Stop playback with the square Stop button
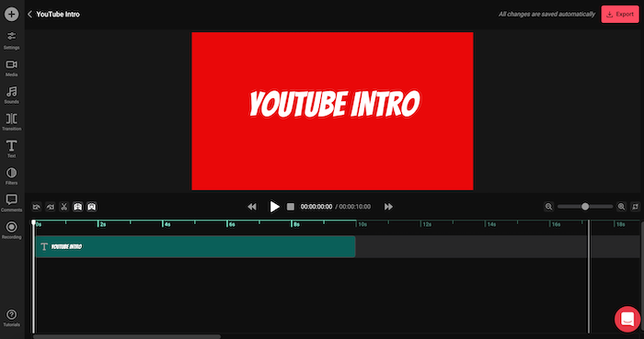The height and width of the screenshot is (339, 644). coord(291,207)
